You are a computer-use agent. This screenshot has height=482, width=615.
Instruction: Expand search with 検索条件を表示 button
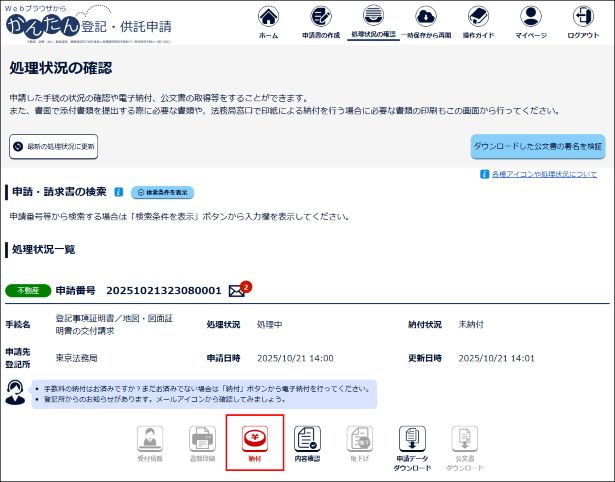pos(162,193)
